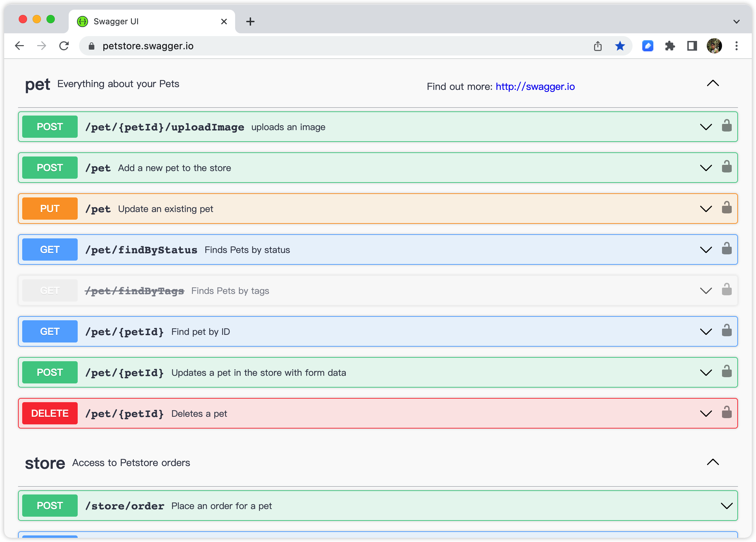Click the 'Access to Petstore orders' text

click(x=131, y=463)
